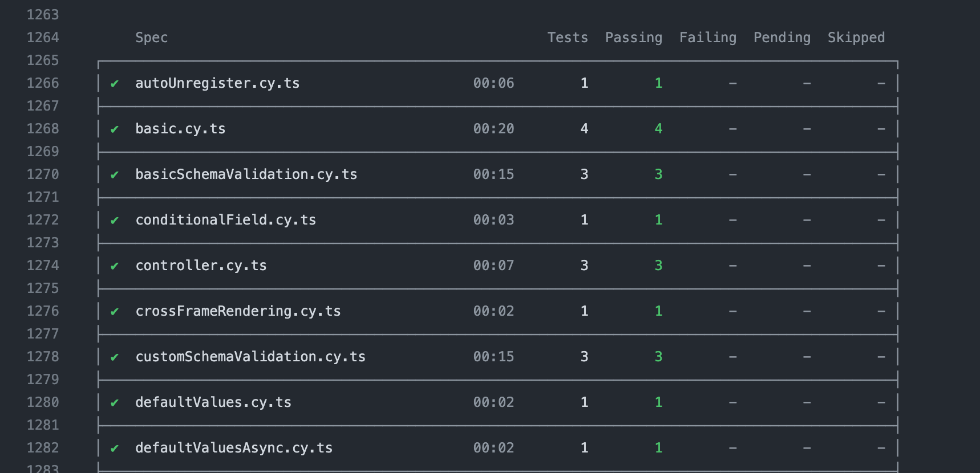Viewport: 980px width, 473px height.
Task: Click line number 1270
Action: (43, 174)
